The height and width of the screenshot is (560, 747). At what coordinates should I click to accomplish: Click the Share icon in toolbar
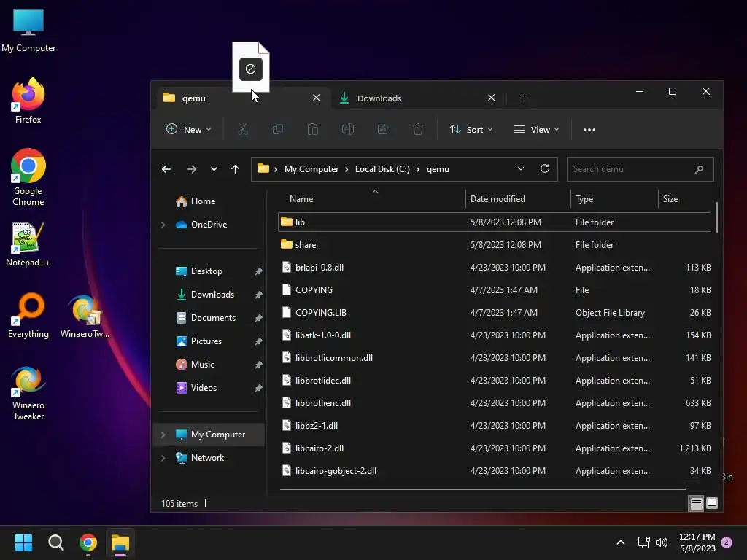383,129
